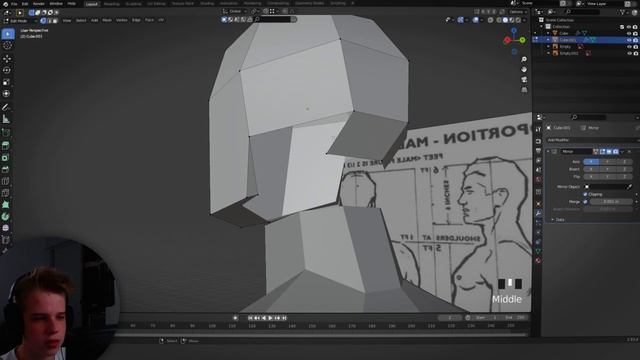Image resolution: width=640 pixels, height=360 pixels.
Task: Click the viewport zoom magnifier icon
Action: point(524,60)
